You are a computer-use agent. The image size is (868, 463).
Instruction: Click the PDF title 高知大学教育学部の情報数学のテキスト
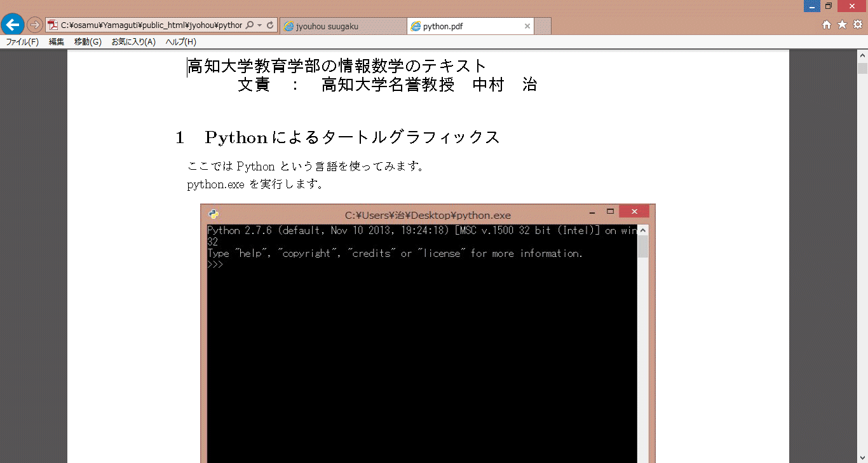[337, 66]
